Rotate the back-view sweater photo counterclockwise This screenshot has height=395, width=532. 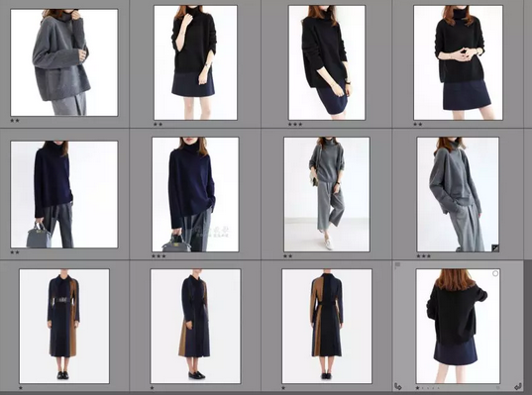pyautogui.click(x=398, y=386)
